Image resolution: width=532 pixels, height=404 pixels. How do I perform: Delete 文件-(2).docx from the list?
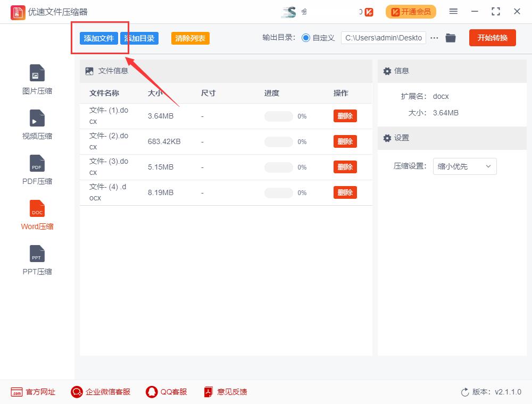pyautogui.click(x=345, y=141)
